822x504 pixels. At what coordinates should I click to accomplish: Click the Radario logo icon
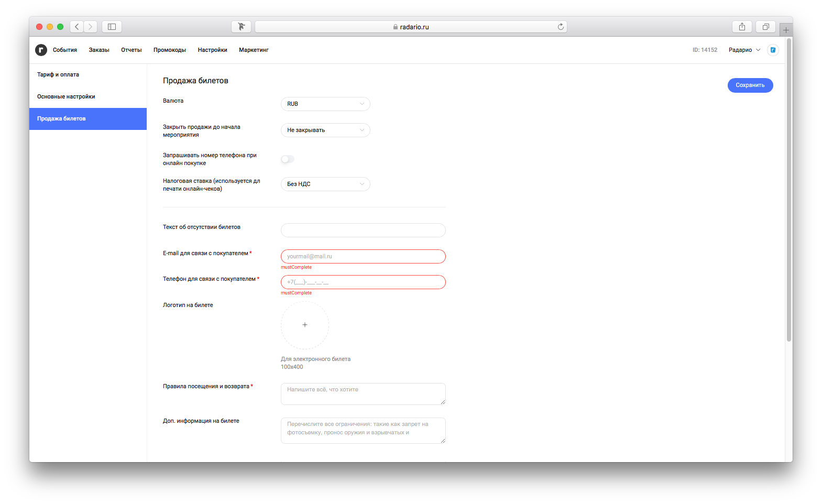[x=41, y=50]
